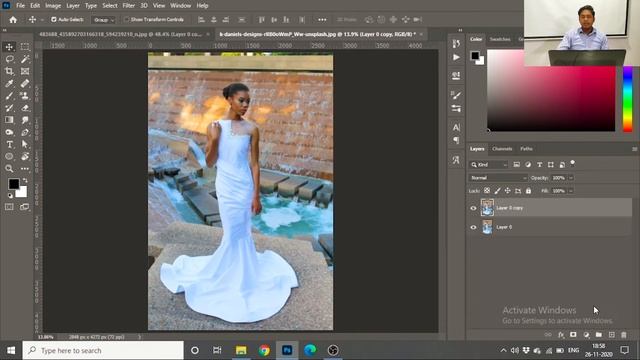The width and height of the screenshot is (640, 360).
Task: Add a layer mask
Action: point(573,335)
